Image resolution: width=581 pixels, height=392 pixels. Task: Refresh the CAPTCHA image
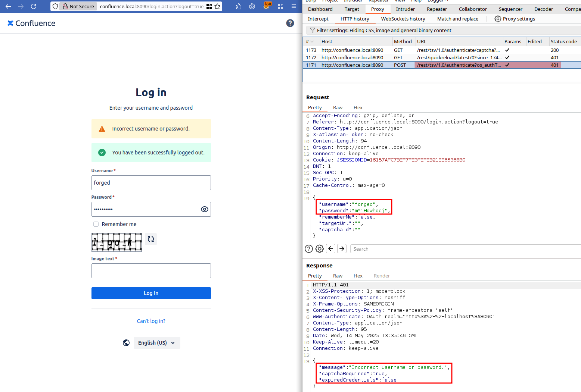151,239
